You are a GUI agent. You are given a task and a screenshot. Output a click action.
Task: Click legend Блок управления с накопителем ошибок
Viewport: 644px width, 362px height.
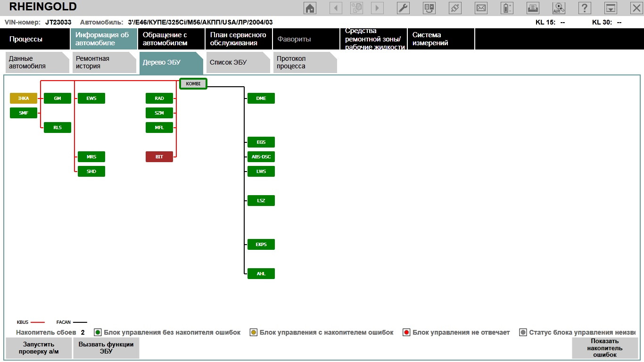(x=322, y=332)
